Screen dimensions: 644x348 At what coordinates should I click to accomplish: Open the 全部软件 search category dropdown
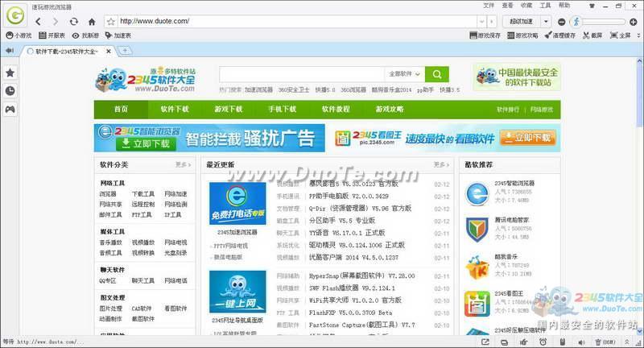pos(405,74)
